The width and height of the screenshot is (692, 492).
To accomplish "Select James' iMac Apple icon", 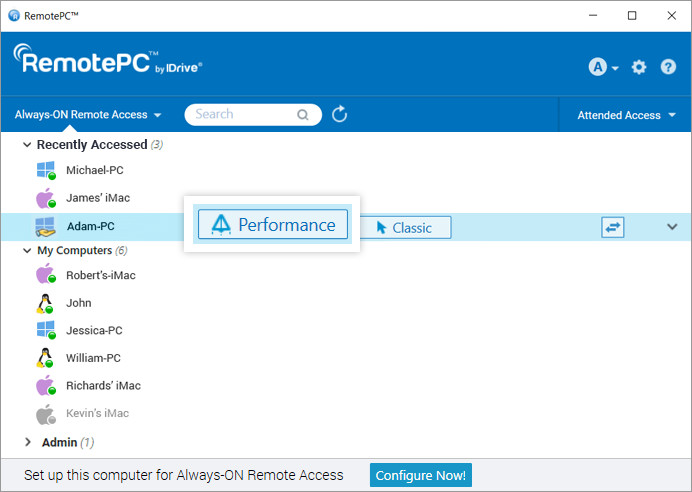I will [x=46, y=198].
